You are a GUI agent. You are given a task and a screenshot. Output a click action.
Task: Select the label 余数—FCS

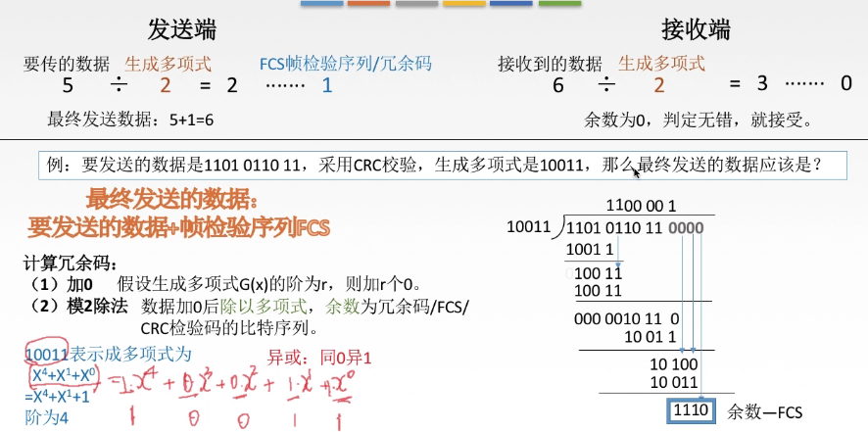point(764,412)
